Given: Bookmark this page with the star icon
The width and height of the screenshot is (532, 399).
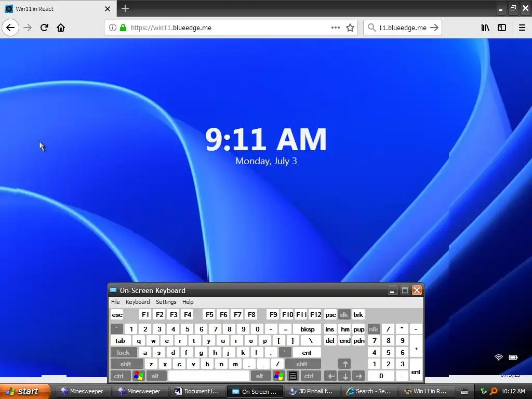Looking at the screenshot, I should [350, 28].
